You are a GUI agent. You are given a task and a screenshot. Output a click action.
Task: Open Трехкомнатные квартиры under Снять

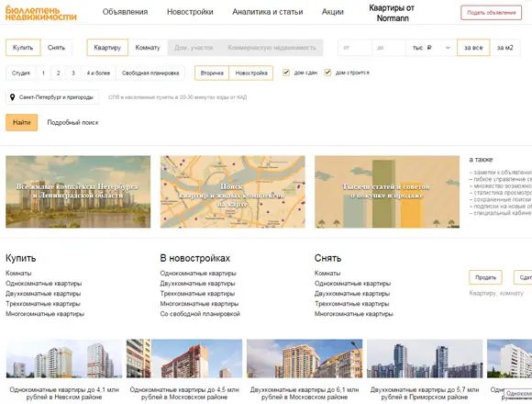point(352,304)
